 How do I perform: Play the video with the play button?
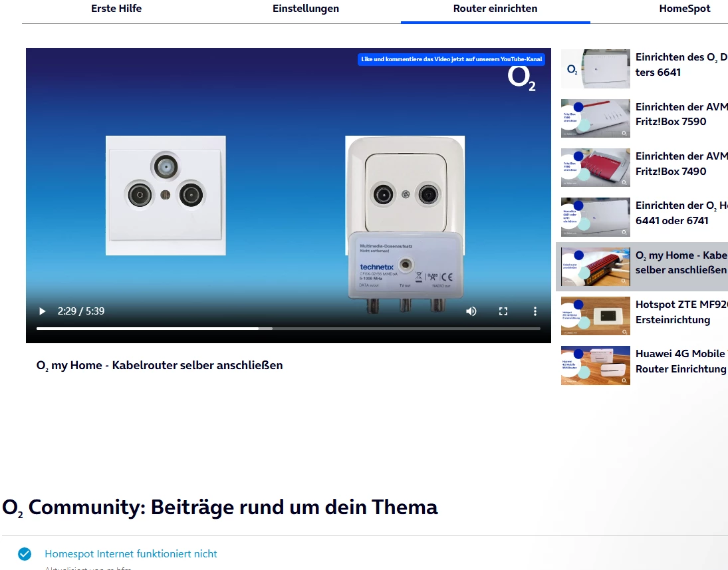point(42,311)
